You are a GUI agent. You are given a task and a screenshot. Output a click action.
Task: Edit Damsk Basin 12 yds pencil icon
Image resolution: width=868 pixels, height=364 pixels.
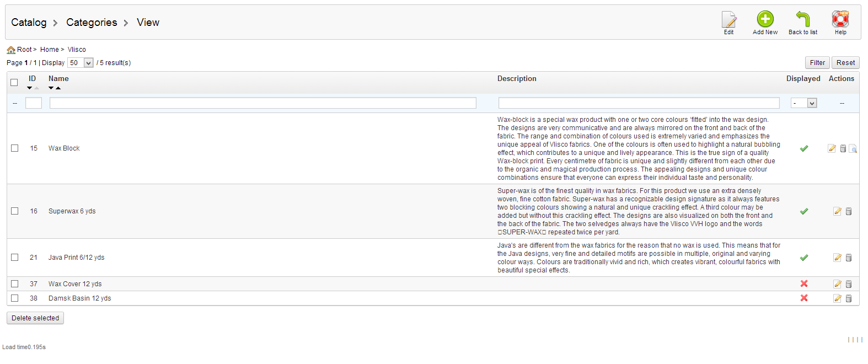(x=837, y=298)
